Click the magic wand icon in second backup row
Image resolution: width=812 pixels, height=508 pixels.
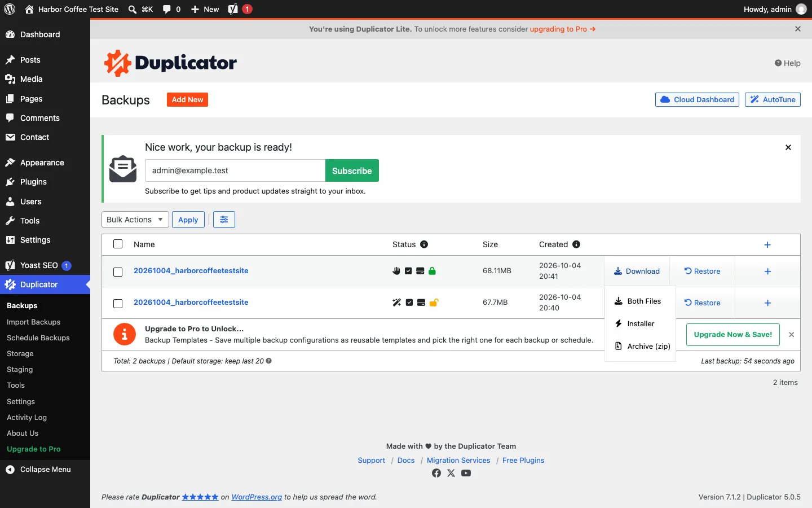pyautogui.click(x=397, y=303)
